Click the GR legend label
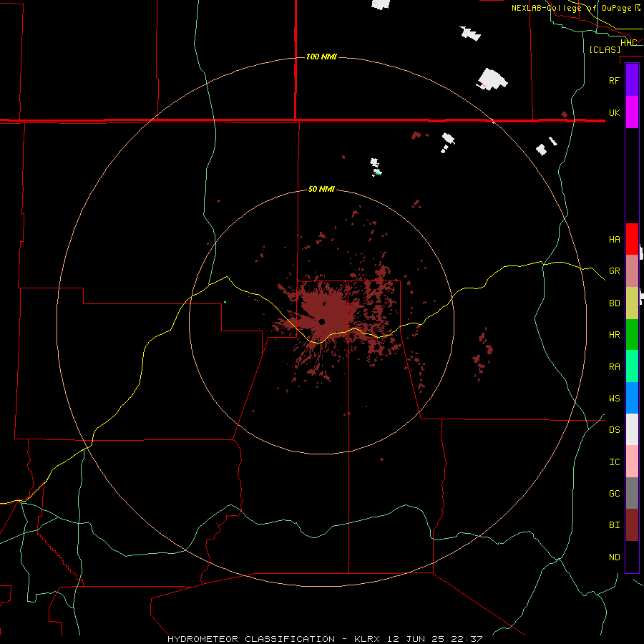Image resolution: width=644 pixels, height=644 pixels. [614, 271]
